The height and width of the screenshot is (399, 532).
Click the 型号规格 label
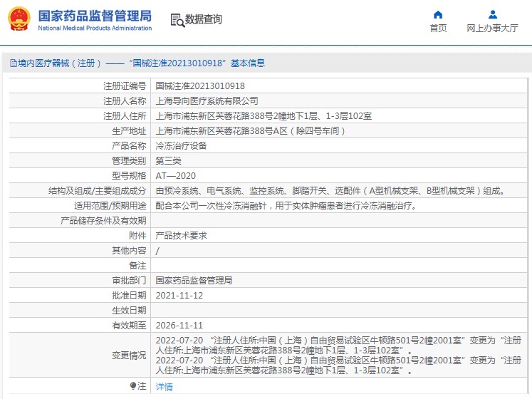129,175
